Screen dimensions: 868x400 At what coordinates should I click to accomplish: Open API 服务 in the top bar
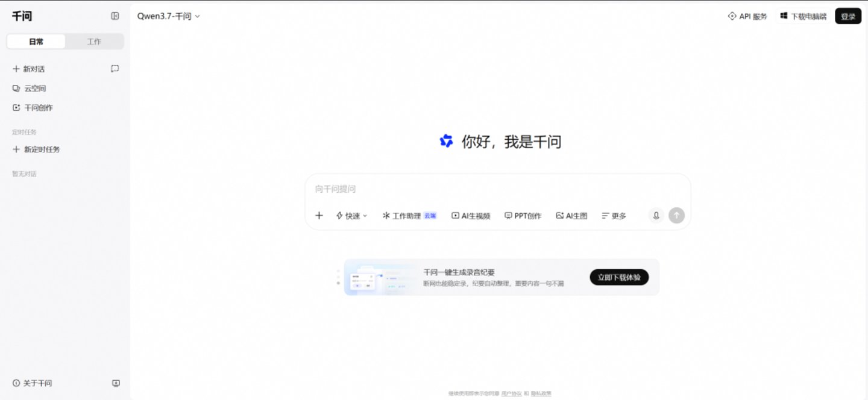(747, 16)
